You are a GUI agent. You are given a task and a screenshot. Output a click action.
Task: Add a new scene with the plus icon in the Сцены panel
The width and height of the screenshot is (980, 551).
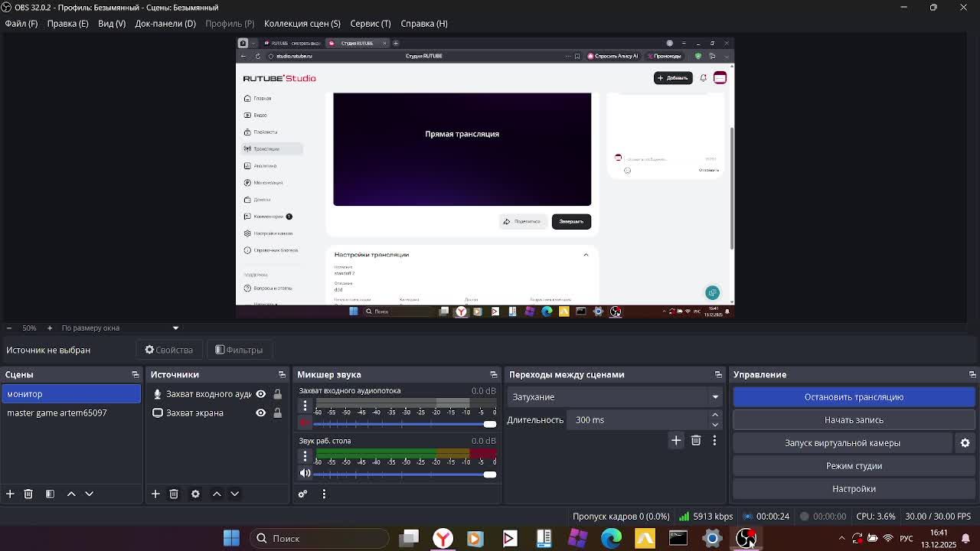10,494
